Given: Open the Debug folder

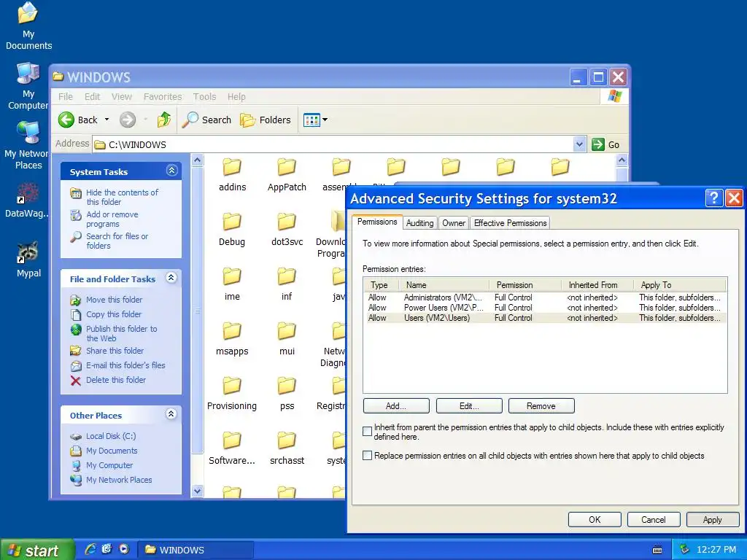Looking at the screenshot, I should pos(232,230).
